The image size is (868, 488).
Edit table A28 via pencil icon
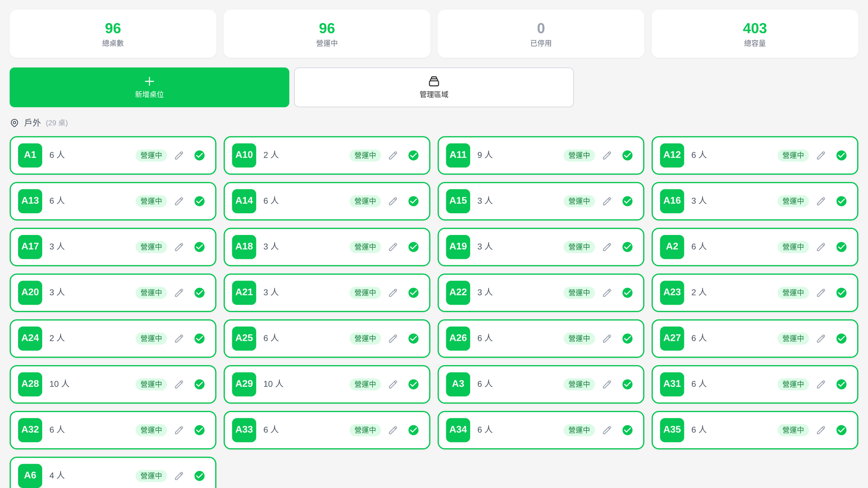point(179,384)
